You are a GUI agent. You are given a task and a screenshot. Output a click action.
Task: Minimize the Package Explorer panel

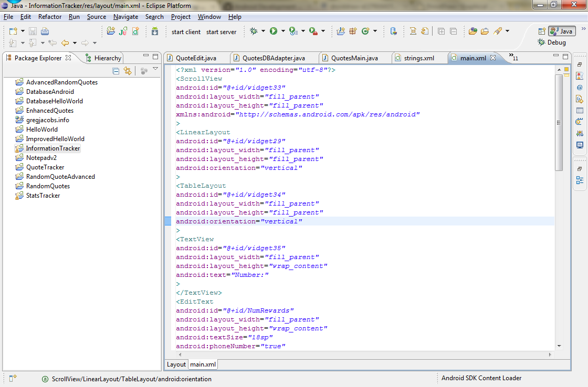(146, 56)
